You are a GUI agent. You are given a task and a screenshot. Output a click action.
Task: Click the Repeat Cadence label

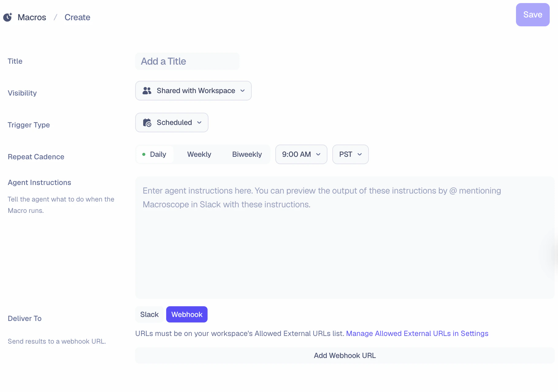(x=36, y=157)
